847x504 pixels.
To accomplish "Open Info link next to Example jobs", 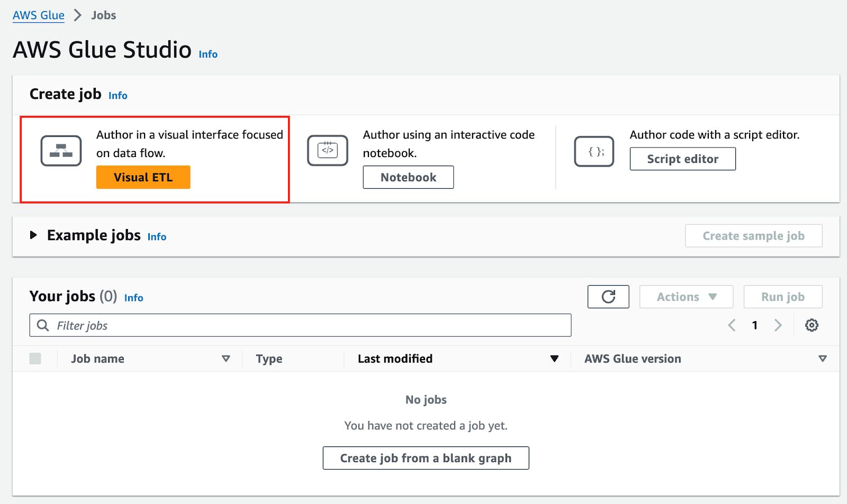I will 157,236.
